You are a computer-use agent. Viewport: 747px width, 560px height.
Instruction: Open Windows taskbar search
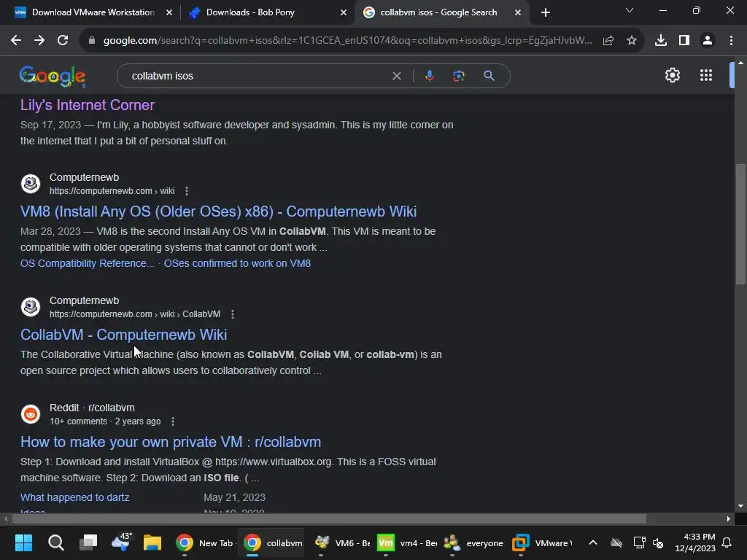point(55,542)
